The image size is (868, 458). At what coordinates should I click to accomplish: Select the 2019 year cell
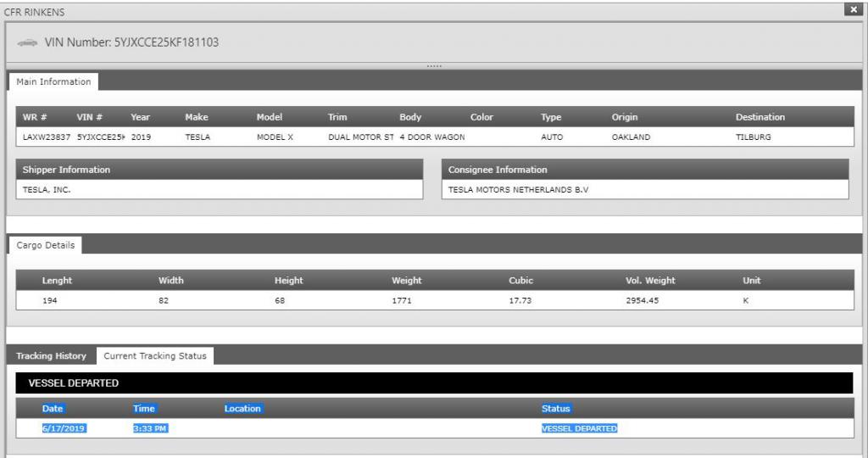(141, 137)
